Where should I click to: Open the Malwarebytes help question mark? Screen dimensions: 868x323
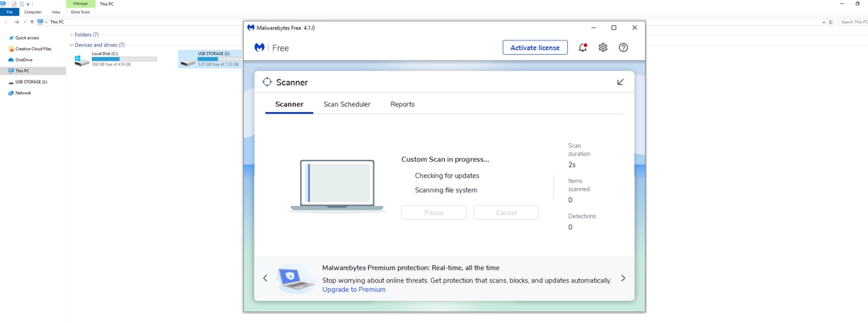(623, 48)
